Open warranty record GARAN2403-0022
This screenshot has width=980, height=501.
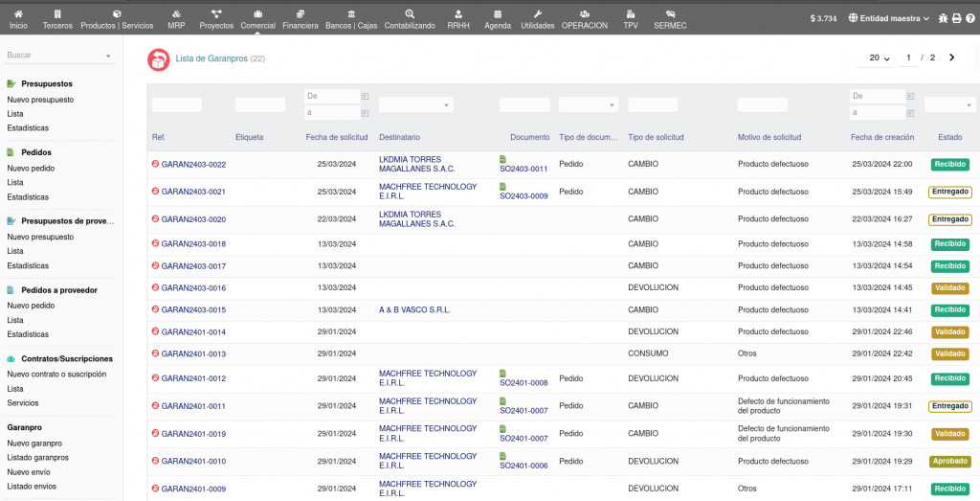(193, 165)
